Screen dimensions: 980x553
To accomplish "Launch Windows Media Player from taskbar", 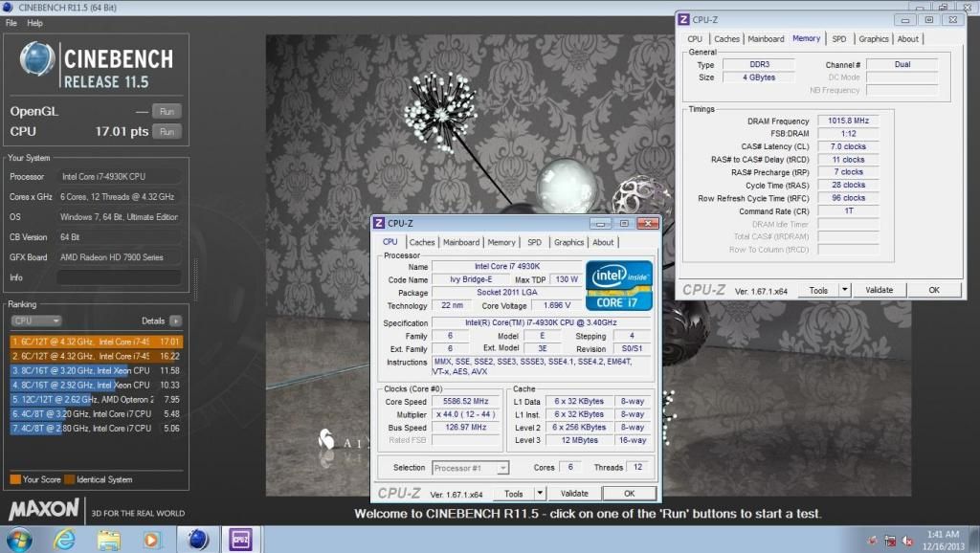I will coord(151,539).
